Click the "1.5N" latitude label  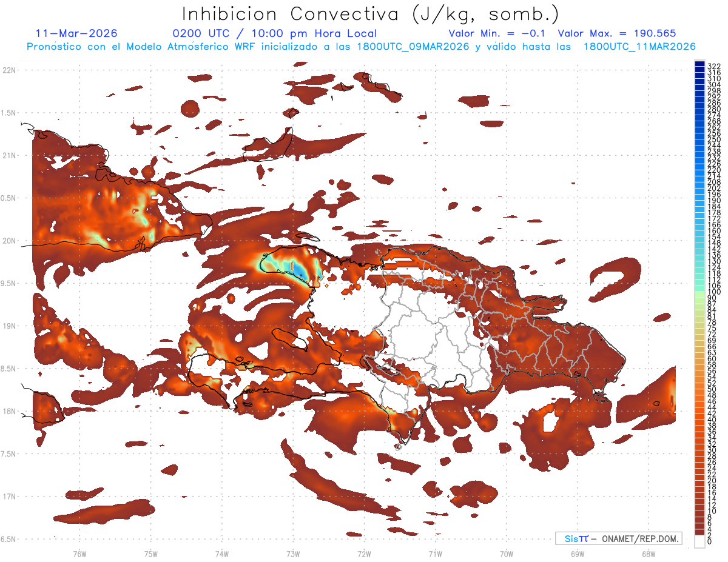pyautogui.click(x=8, y=113)
